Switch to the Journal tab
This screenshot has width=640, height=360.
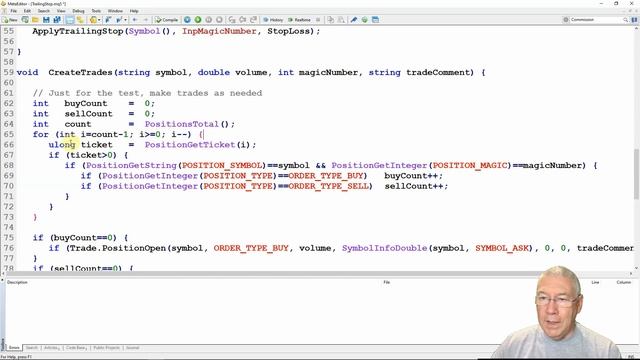tap(132, 348)
